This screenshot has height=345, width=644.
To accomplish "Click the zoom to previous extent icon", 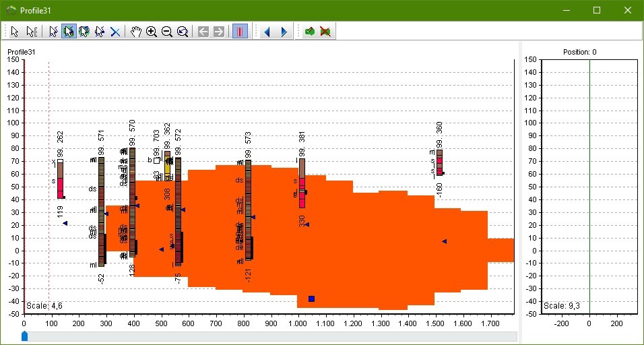I will 183,32.
